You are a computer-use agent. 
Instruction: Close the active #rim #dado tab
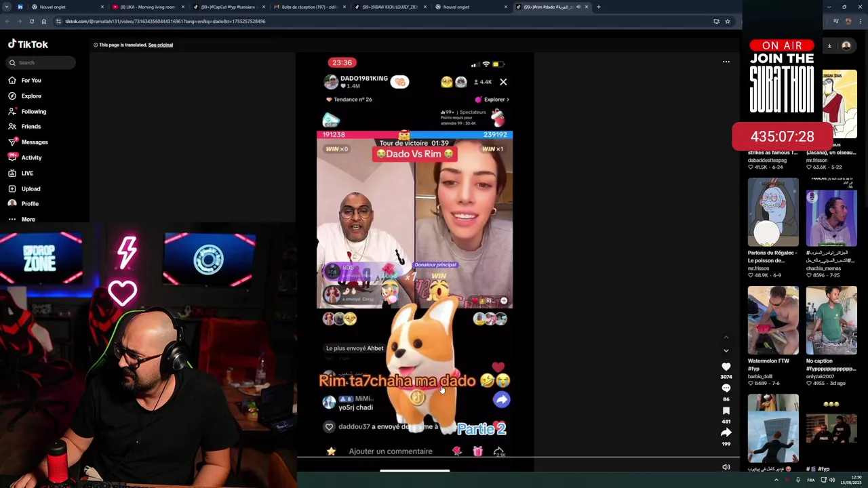(x=587, y=7)
